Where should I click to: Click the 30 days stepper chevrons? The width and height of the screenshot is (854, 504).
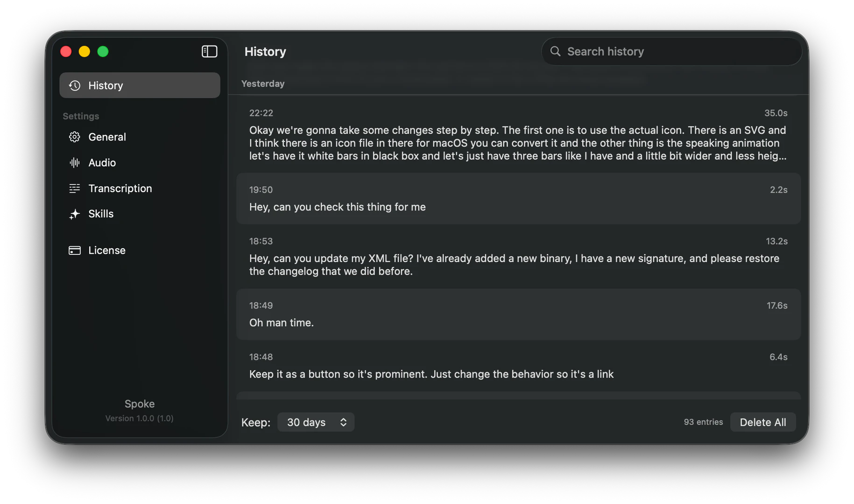point(343,422)
